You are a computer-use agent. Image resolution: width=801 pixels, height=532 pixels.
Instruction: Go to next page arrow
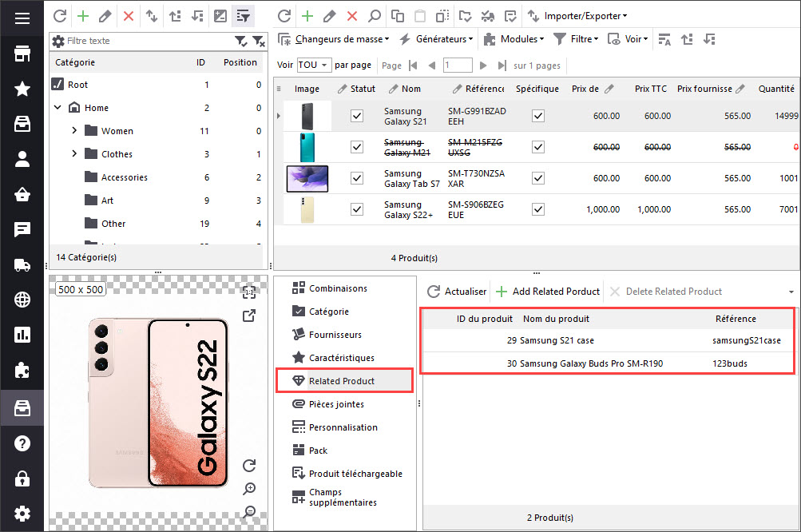point(483,66)
